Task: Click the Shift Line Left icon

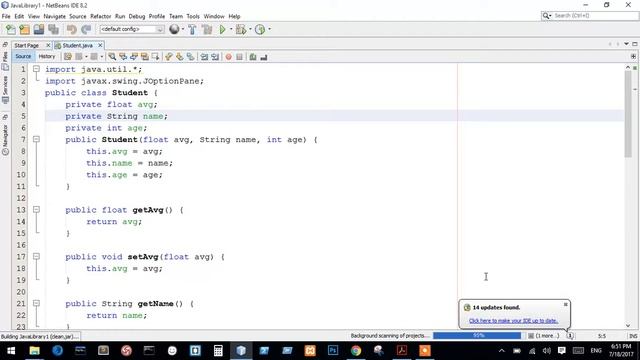Action: coord(204,57)
